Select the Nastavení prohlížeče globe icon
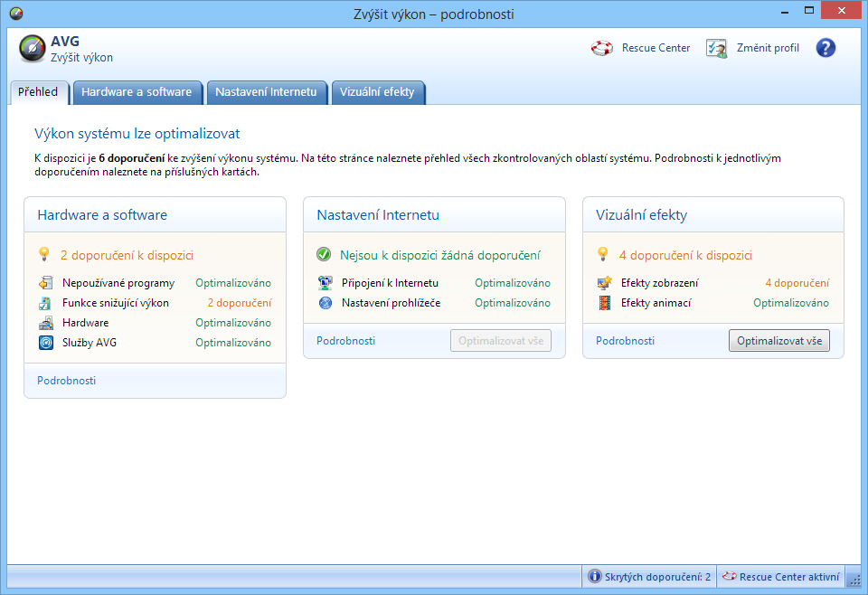This screenshot has width=868, height=595. 324,303
